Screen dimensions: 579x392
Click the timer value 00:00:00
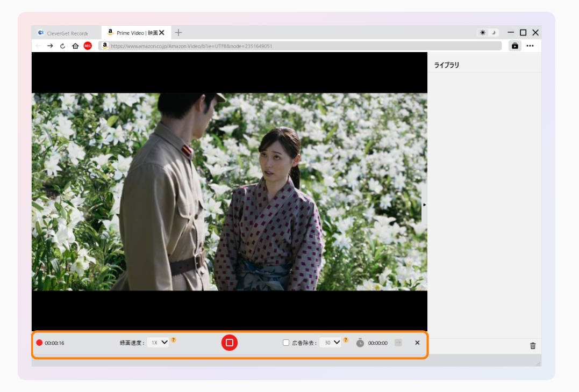pyautogui.click(x=378, y=343)
